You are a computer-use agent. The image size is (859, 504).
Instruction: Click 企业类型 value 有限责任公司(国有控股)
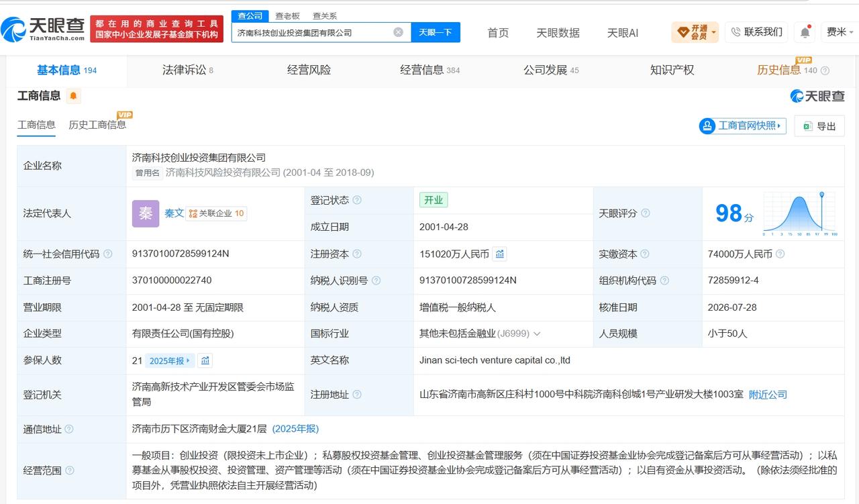point(183,334)
